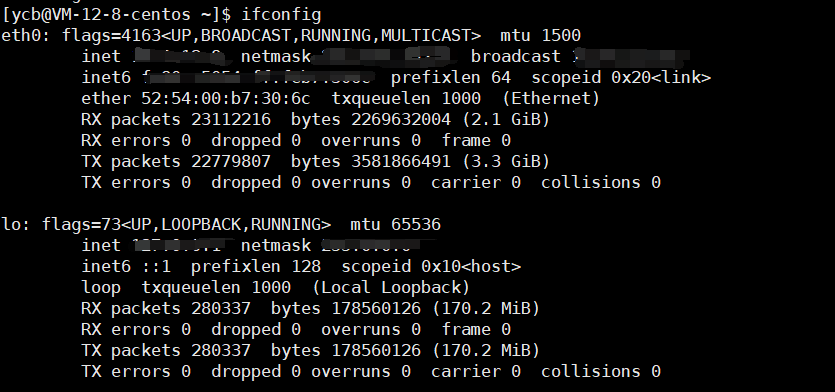This screenshot has width=835, height=392.
Task: Click the eth0 RX packets 23112216 value
Action: pyautogui.click(x=231, y=119)
